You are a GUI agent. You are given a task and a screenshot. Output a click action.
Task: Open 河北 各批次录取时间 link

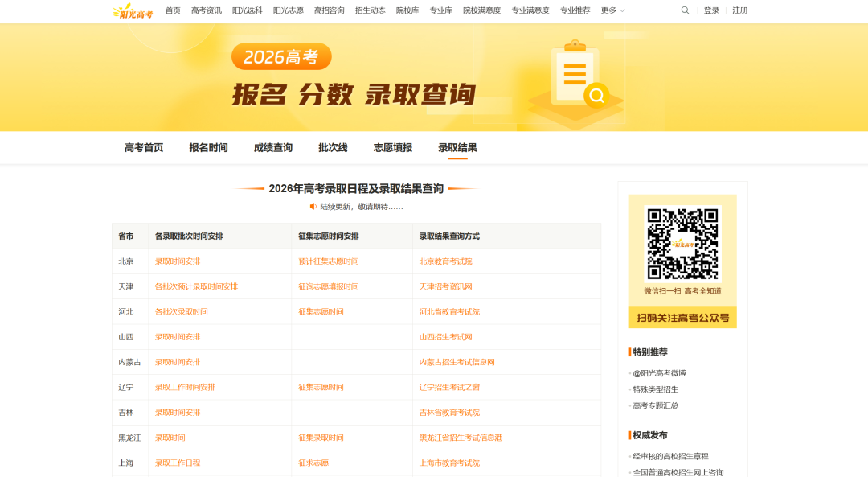[x=181, y=312]
